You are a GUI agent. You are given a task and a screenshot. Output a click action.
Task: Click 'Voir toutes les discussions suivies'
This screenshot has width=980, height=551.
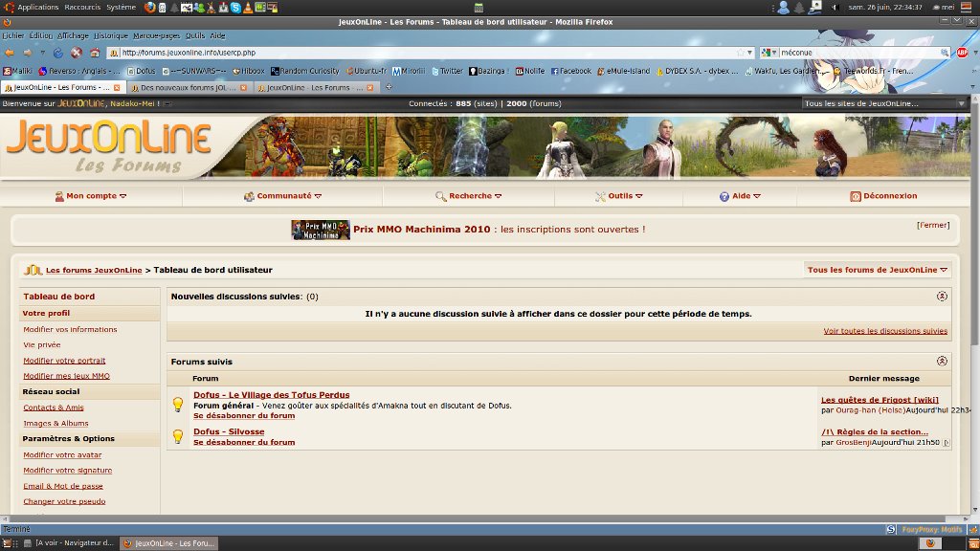pyautogui.click(x=885, y=331)
